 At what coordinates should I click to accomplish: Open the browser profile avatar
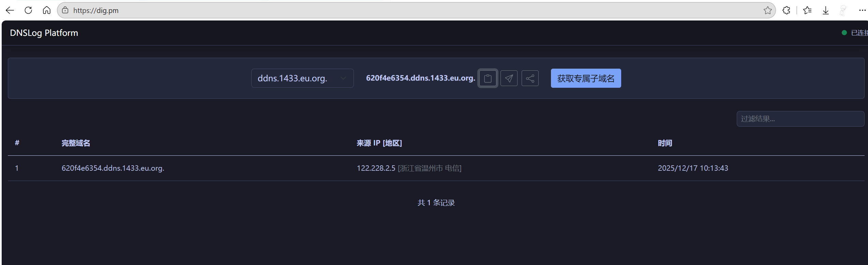click(843, 10)
